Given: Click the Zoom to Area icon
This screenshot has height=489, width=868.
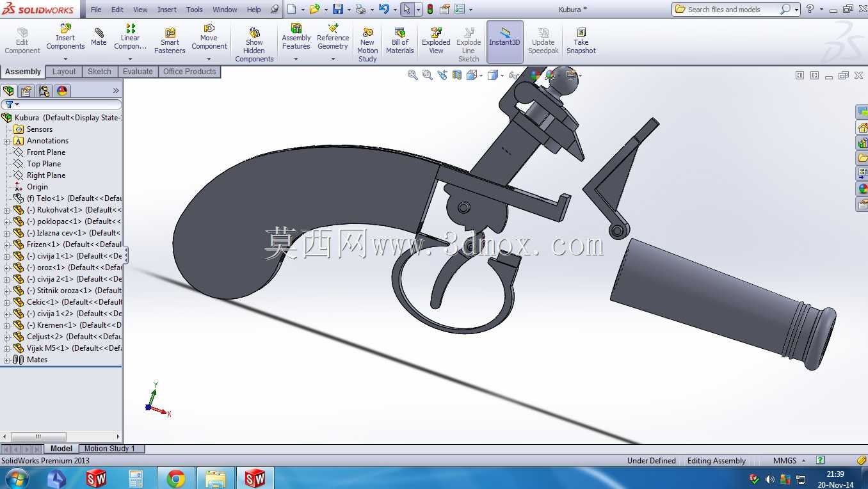Looking at the screenshot, I should (x=428, y=75).
